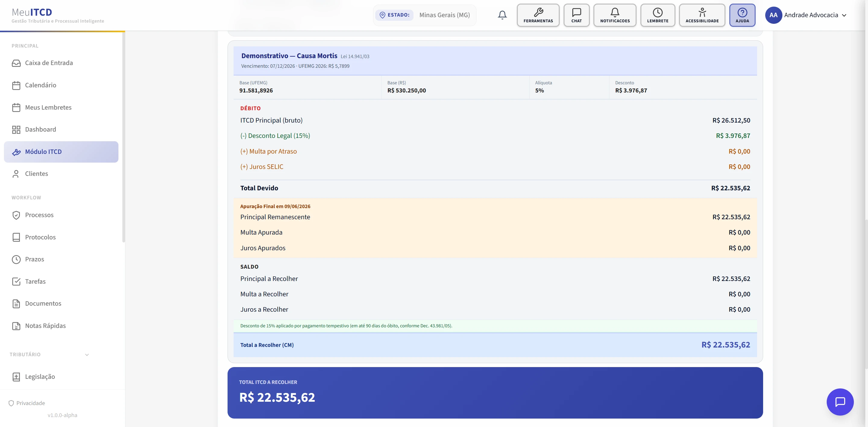Click the Módulo ITCD hand-coin icon
The height and width of the screenshot is (427, 868).
click(16, 152)
